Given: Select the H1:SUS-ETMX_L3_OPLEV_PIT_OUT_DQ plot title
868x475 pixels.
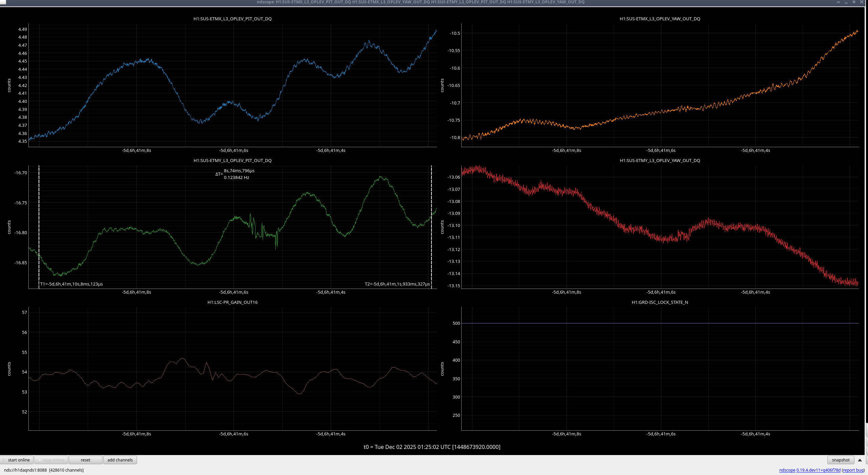Looking at the screenshot, I should point(232,19).
